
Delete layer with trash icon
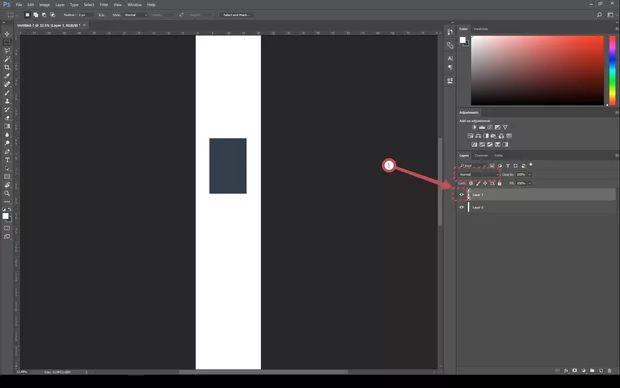tap(609, 371)
